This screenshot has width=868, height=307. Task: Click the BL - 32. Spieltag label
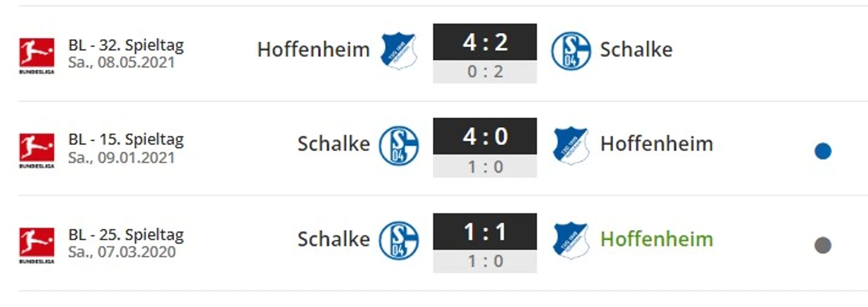point(126,45)
